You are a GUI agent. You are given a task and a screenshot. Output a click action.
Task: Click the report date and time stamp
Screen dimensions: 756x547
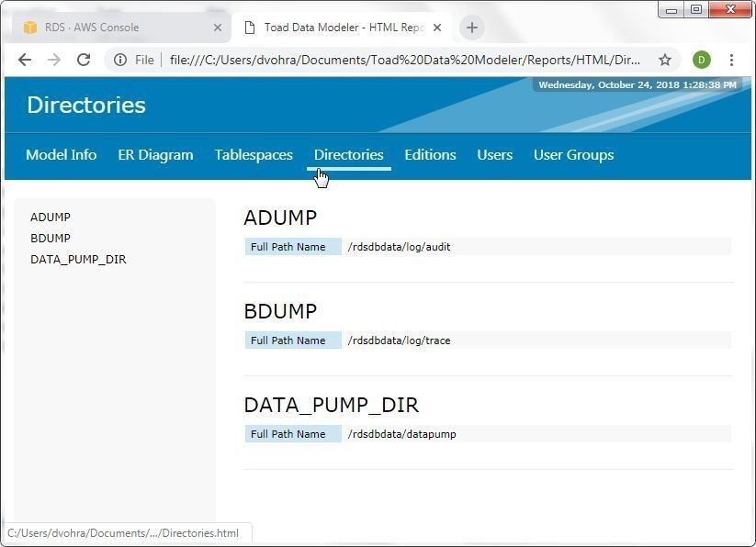pos(638,84)
